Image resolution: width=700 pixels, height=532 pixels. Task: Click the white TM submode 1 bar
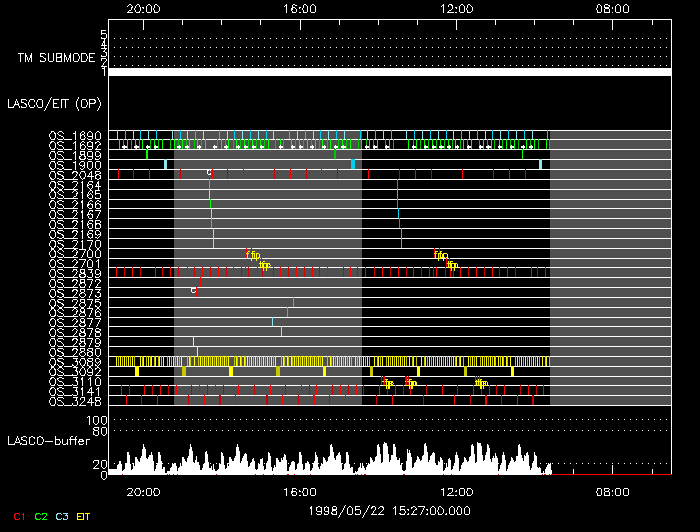point(390,72)
